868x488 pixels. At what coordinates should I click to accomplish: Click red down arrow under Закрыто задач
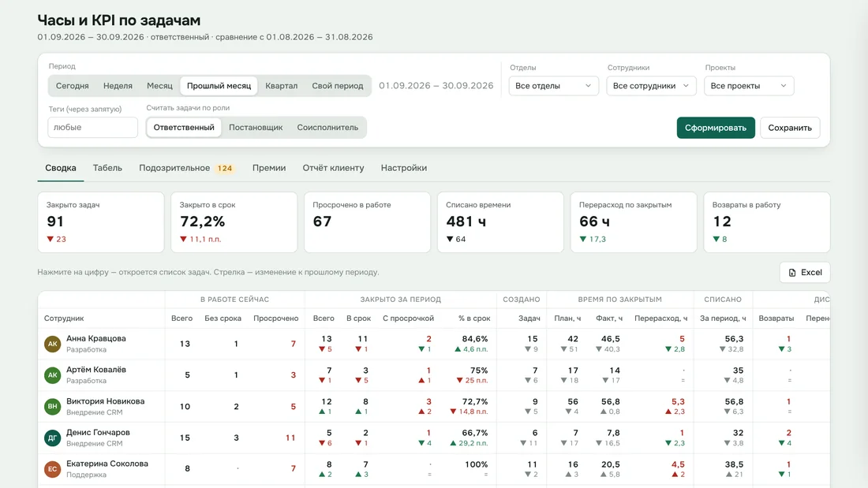pyautogui.click(x=51, y=239)
